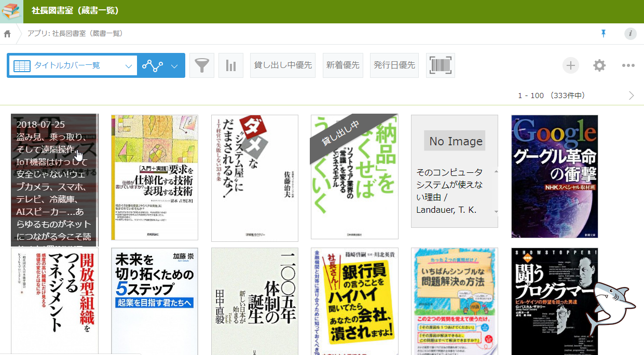Click the そのコンピュータシステムが使えない理由 title text
Viewport: 644px width, 355px height.
449,191
